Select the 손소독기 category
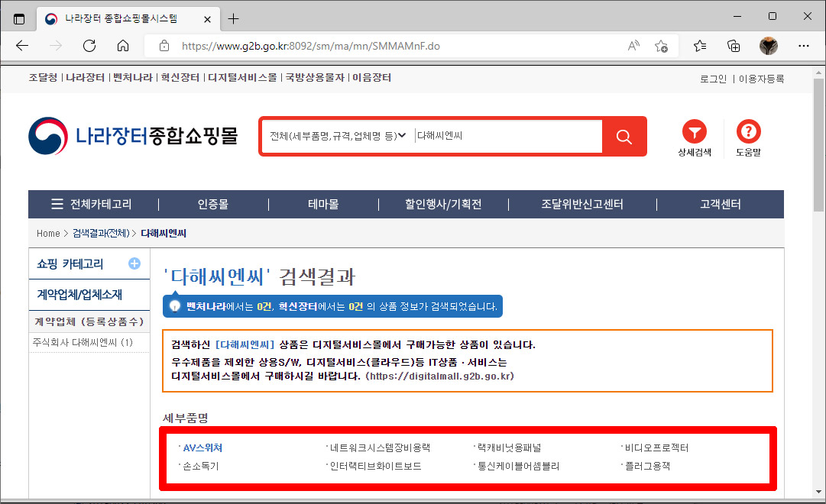826x504 pixels. [200, 466]
